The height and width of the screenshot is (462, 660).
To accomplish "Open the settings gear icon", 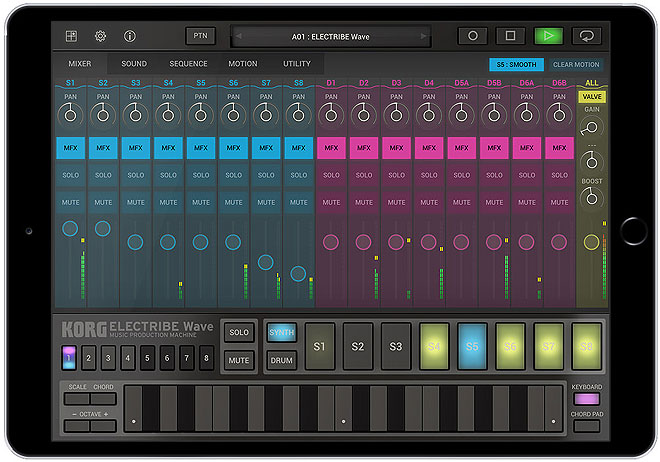I will pyautogui.click(x=100, y=36).
